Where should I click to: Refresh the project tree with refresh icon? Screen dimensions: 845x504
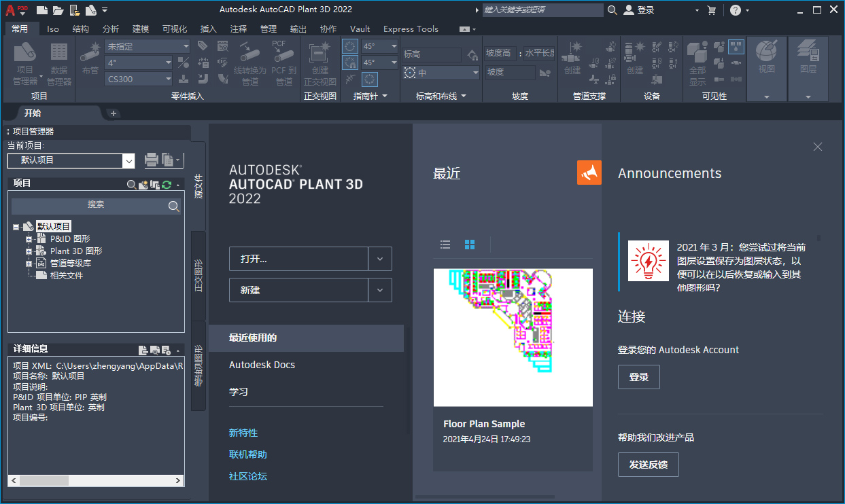point(167,184)
